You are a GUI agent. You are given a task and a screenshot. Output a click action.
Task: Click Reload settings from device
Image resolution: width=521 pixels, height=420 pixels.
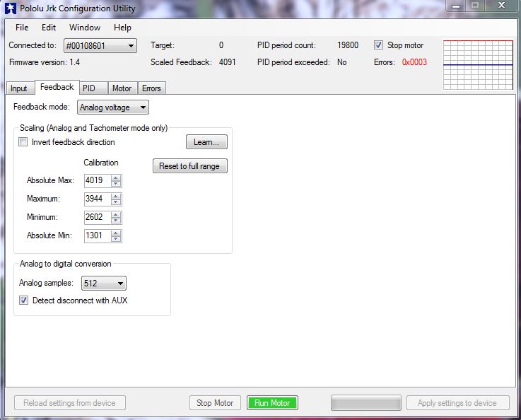pyautogui.click(x=70, y=403)
